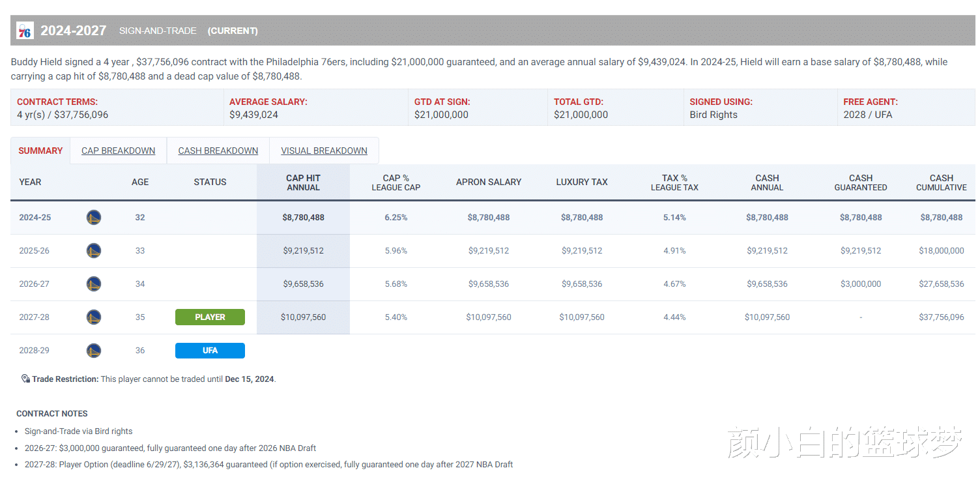Screen dimensions: 980x481
Task: Click the green PLAYER option badge
Action: pyautogui.click(x=210, y=317)
